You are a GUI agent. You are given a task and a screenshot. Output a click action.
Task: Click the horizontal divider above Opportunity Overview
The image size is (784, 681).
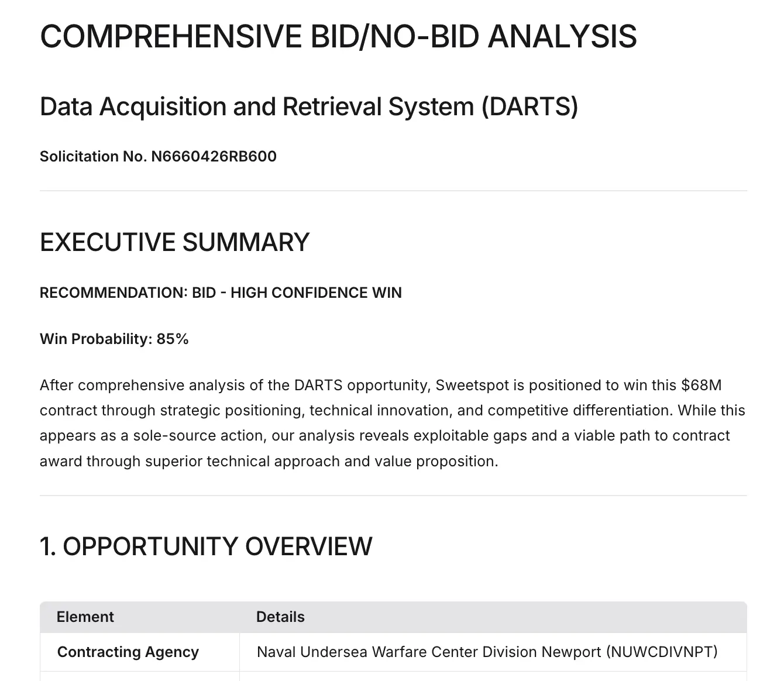[393, 496]
